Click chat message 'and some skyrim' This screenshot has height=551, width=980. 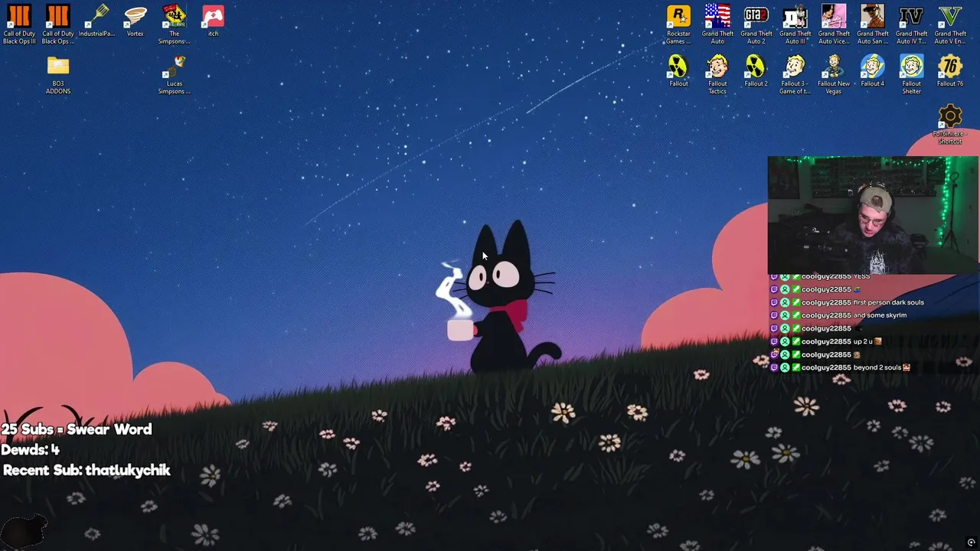tap(880, 315)
